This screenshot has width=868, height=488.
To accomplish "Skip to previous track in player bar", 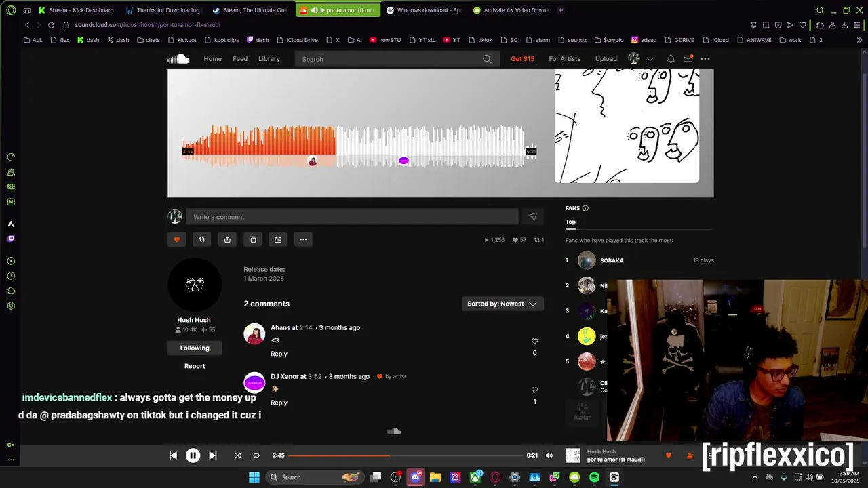I will coord(173,455).
